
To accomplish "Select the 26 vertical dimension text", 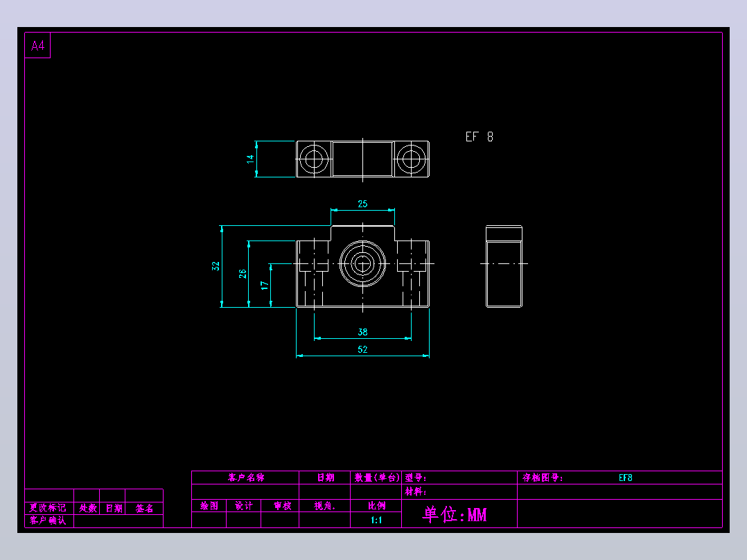I will point(243,274).
